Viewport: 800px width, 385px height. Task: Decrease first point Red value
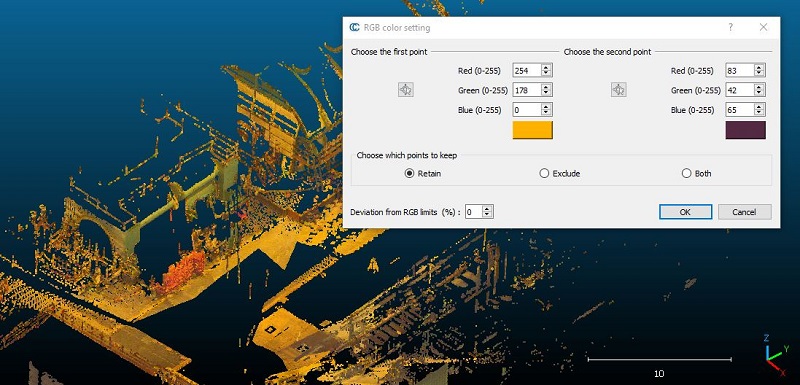(546, 73)
